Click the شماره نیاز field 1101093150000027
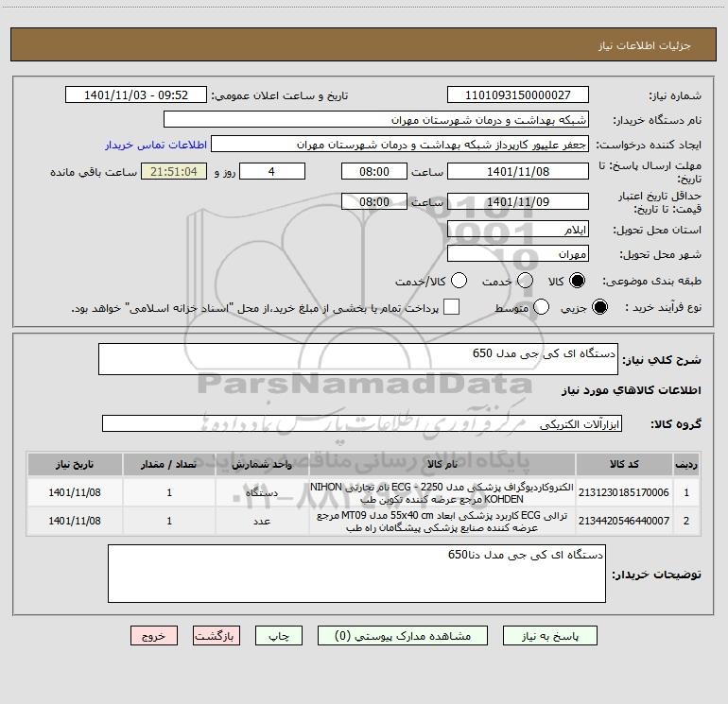 pos(518,95)
